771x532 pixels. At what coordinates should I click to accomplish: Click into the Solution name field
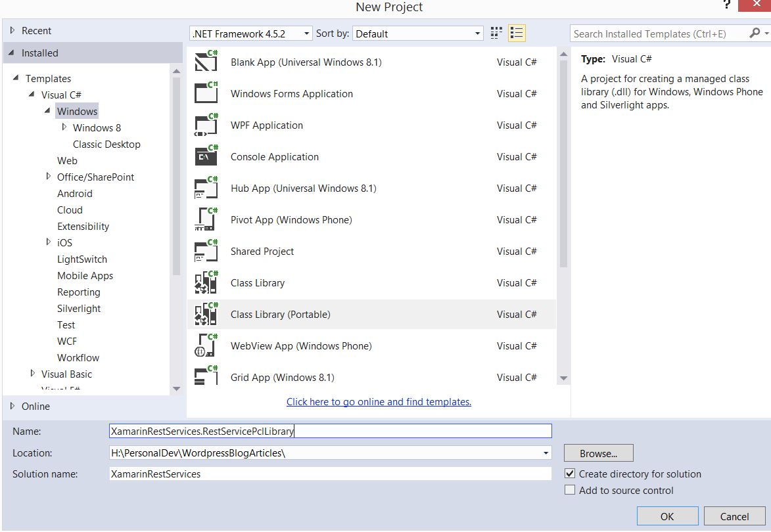tap(330, 474)
